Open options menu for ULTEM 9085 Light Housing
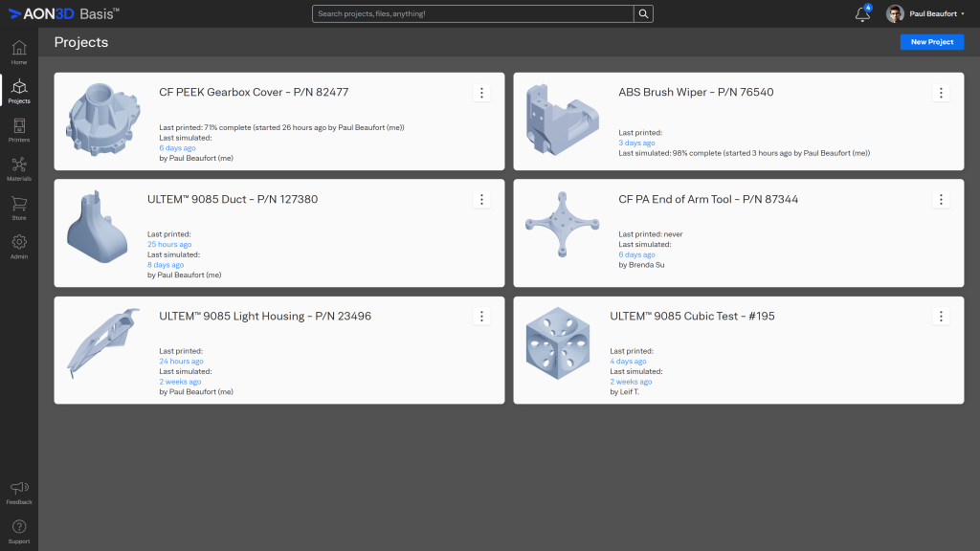This screenshot has height=551, width=980. point(481,316)
